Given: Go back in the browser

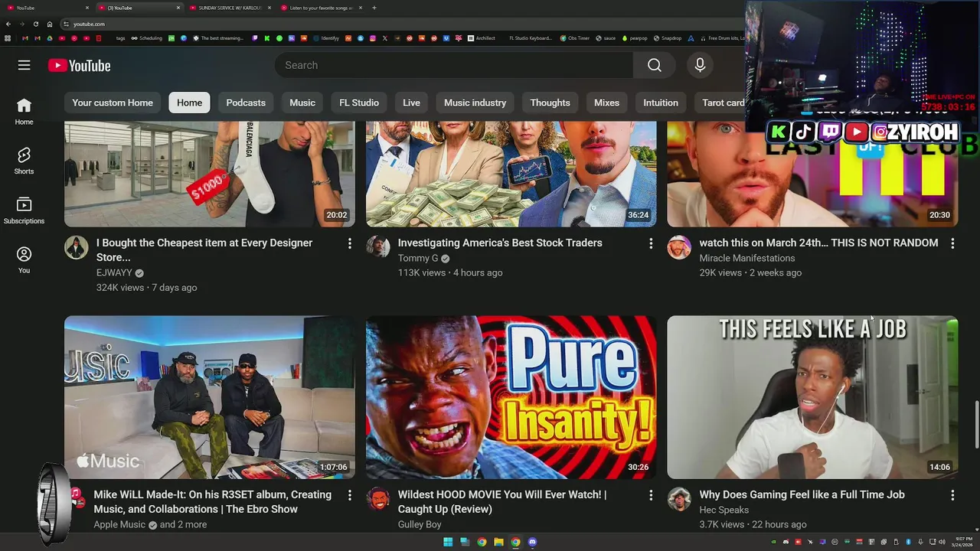Looking at the screenshot, I should [8, 24].
